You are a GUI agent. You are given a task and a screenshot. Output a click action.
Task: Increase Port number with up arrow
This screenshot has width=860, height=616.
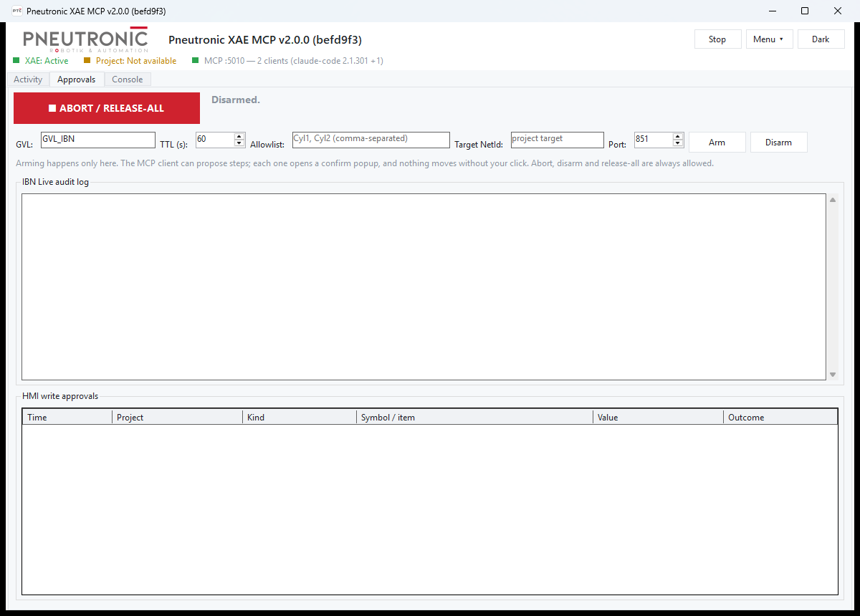click(x=678, y=136)
